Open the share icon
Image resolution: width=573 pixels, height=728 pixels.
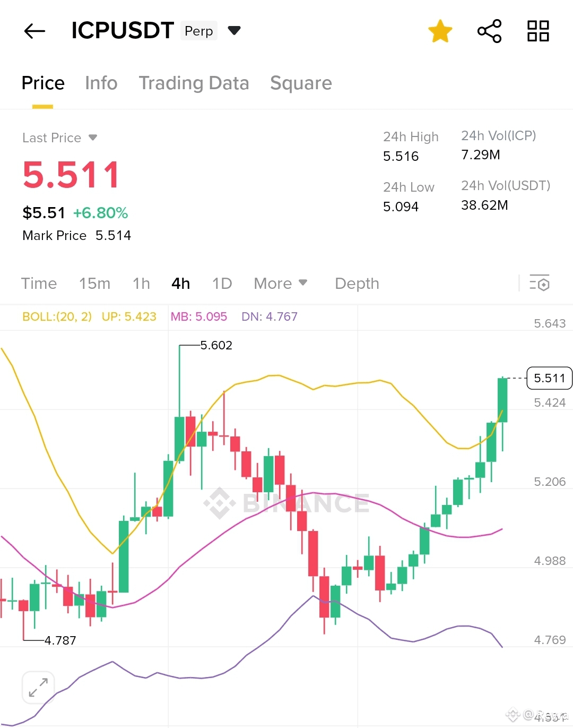[489, 31]
